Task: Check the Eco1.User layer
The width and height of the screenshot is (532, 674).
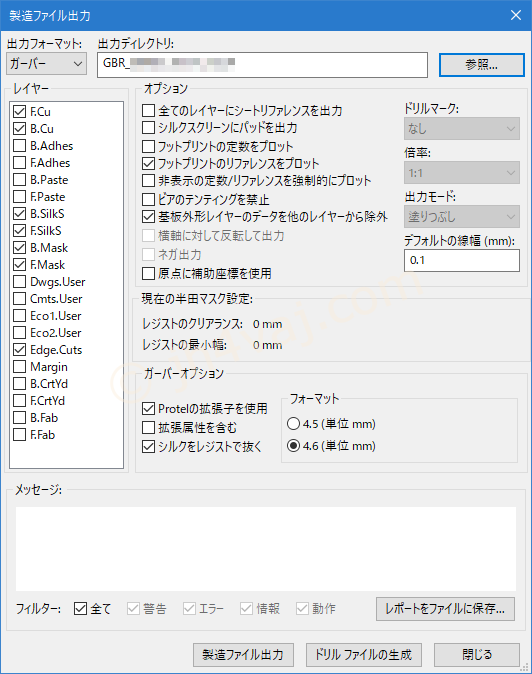Action: pos(19,316)
